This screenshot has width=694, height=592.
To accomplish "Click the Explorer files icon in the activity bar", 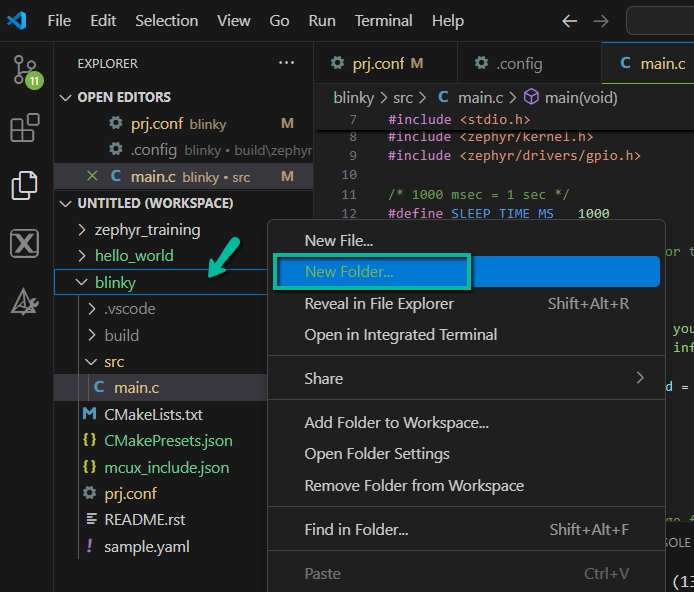I will point(25,185).
